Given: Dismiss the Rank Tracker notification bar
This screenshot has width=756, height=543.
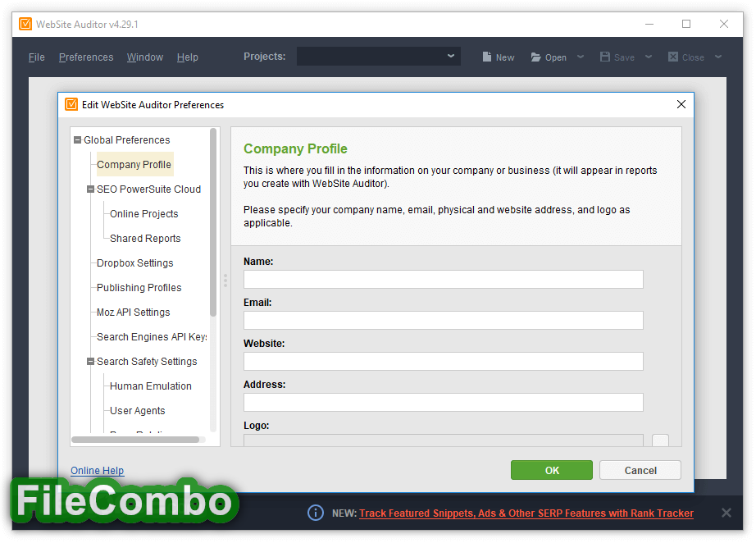Looking at the screenshot, I should coord(726,513).
